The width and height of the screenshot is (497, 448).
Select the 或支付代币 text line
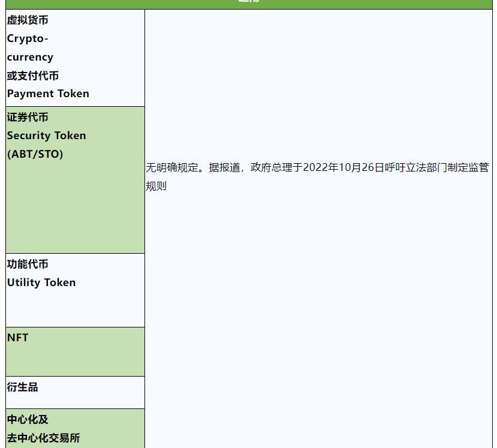click(33, 76)
